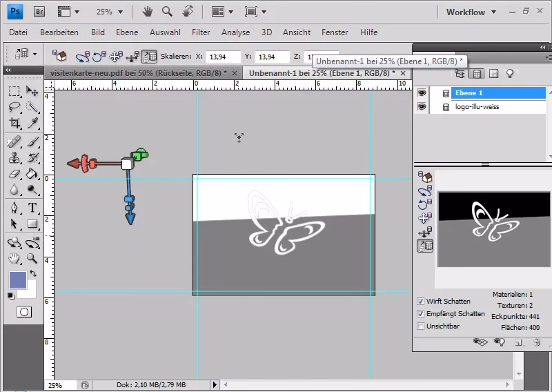Click the Skalieren X value field
This screenshot has width=552, height=392.
(x=223, y=57)
